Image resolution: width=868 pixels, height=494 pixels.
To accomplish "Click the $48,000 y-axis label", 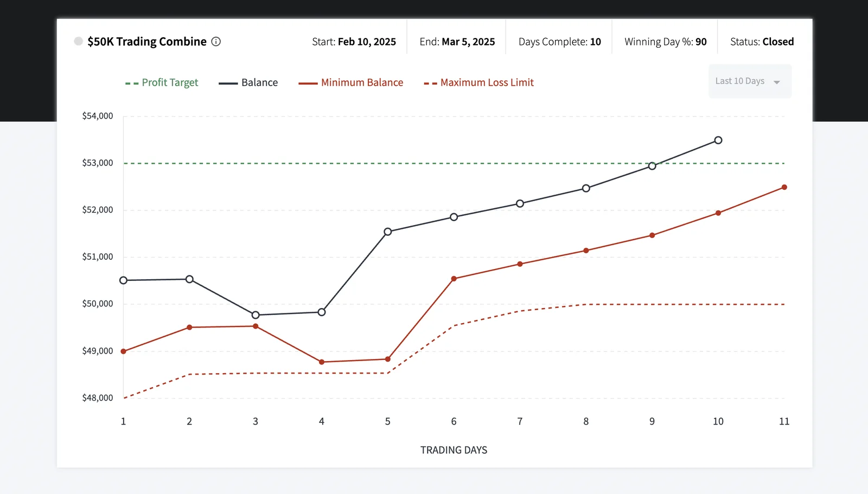I will point(98,398).
